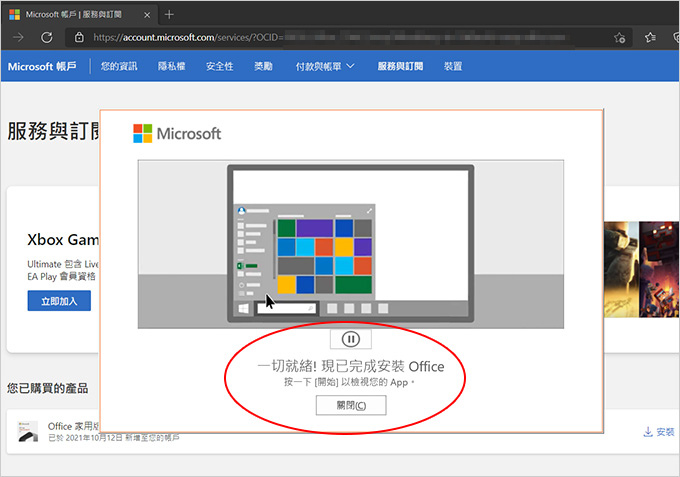Open a new browser tab

pos(169,15)
